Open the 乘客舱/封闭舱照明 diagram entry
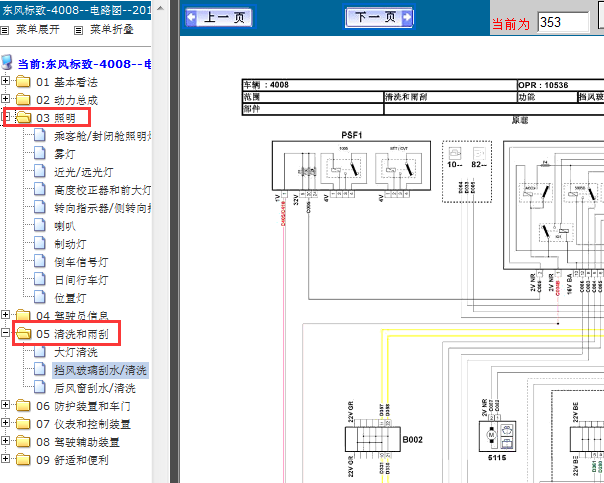This screenshot has width=604, height=483. 102,136
